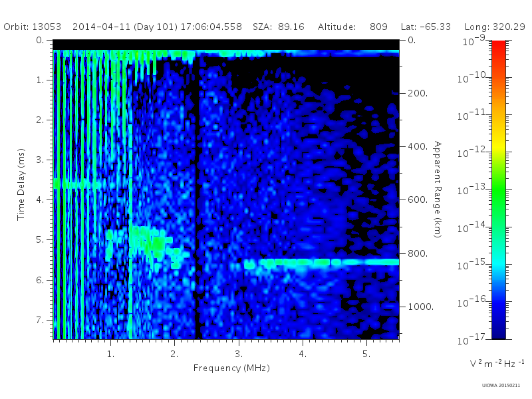Click the horizontal echo trace near 5.5 ms

321,262
